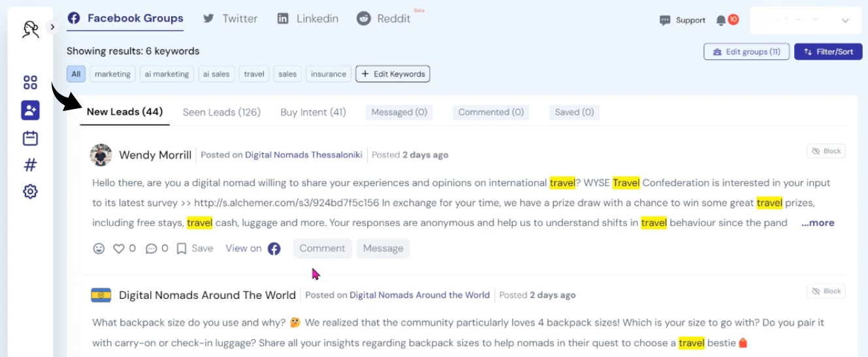Switch to the Facebook Groups tab
Screen dimensions: 868x357
tap(125, 18)
